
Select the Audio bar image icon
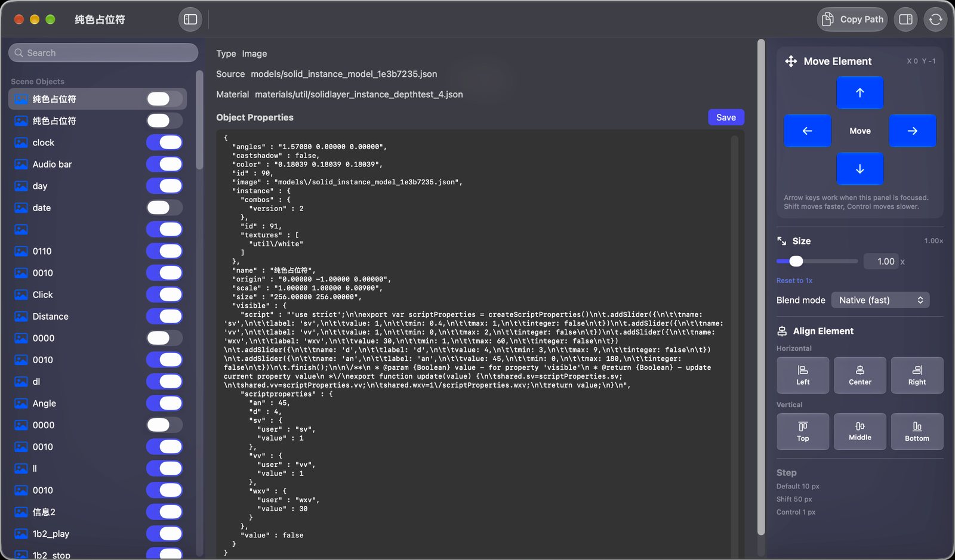point(21,164)
